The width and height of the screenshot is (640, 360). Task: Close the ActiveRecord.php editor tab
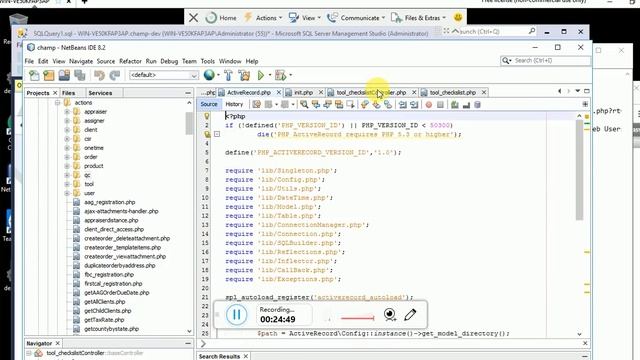(278, 93)
